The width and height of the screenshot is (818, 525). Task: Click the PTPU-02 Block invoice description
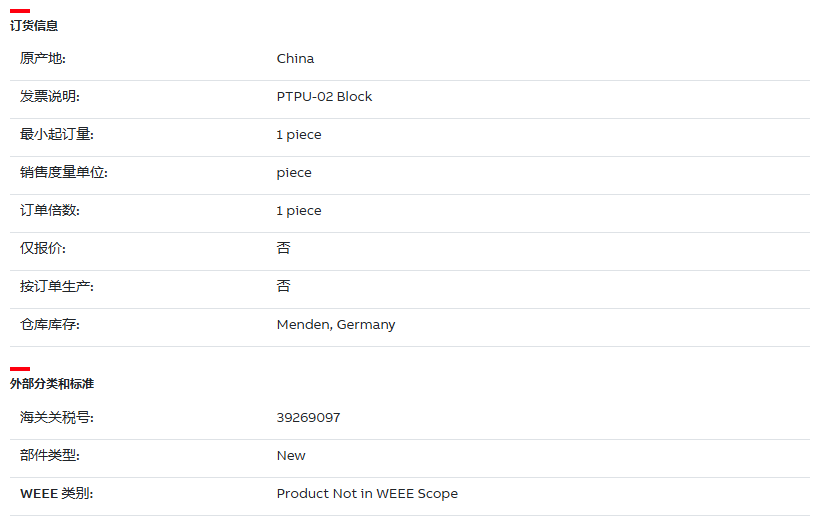324,97
